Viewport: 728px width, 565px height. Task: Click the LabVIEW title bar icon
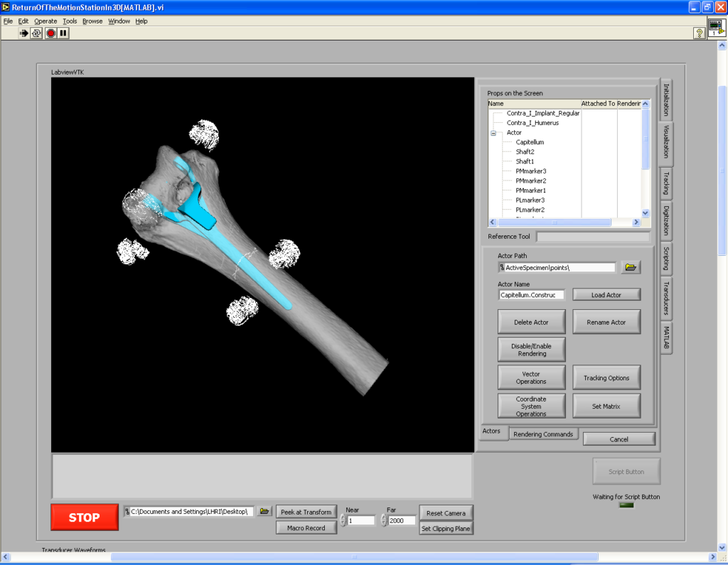click(6, 7)
